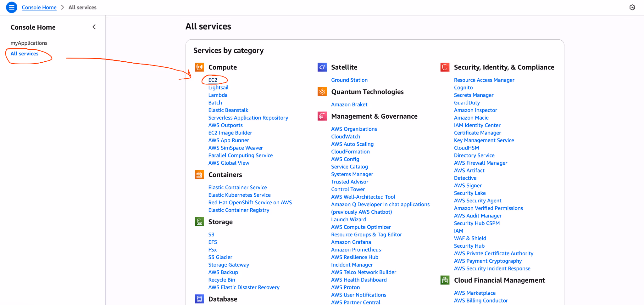Open S3 Glacier
The width and height of the screenshot is (644, 305).
click(220, 257)
